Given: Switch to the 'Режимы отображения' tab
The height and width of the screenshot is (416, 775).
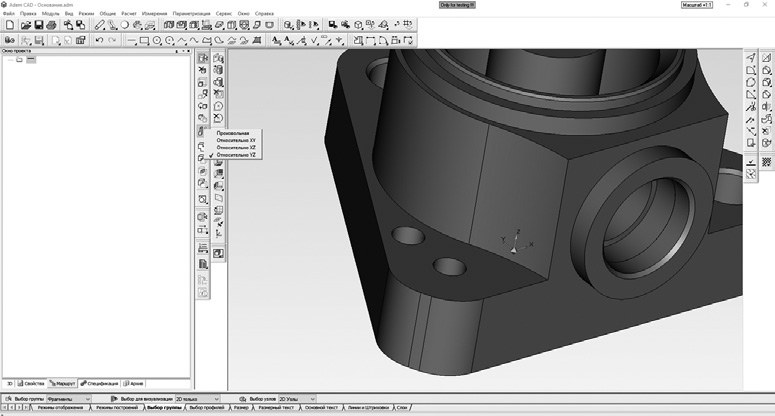Looking at the screenshot, I should tap(60, 408).
